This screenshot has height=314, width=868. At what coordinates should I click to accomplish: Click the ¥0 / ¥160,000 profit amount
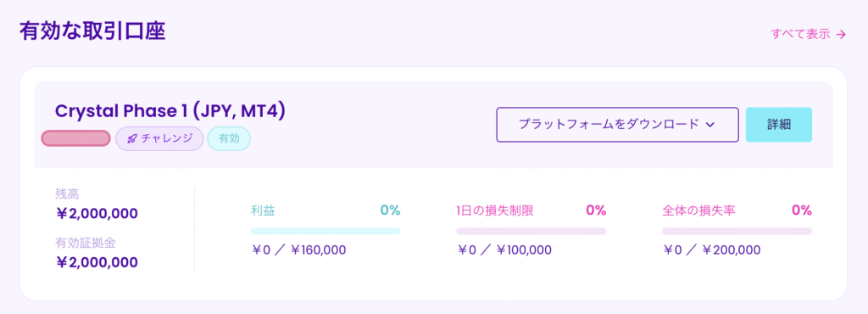pyautogui.click(x=298, y=250)
